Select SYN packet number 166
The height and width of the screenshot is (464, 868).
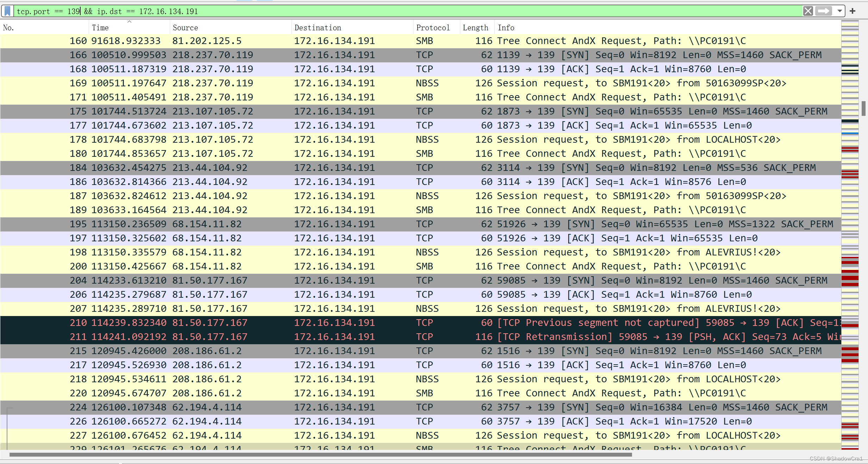[x=420, y=55]
